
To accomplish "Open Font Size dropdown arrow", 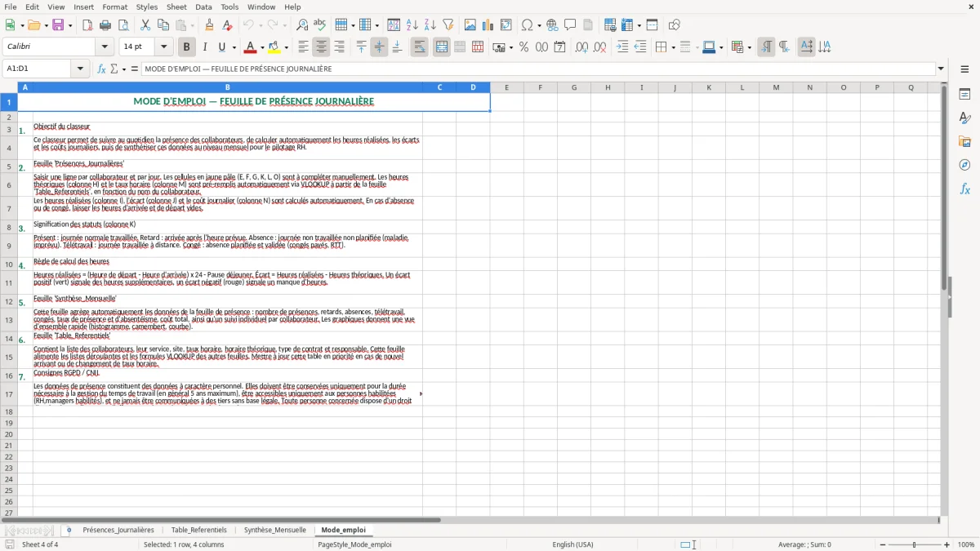I will (163, 47).
